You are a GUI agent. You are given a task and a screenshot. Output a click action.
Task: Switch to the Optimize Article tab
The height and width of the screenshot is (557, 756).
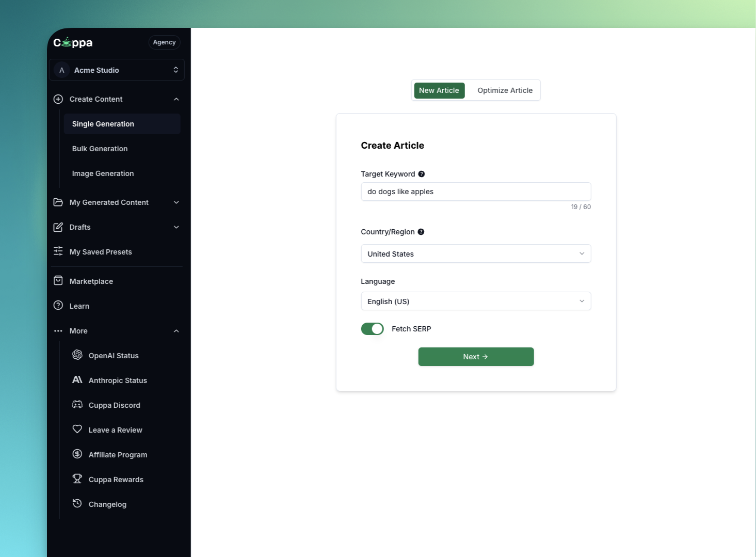[505, 90]
